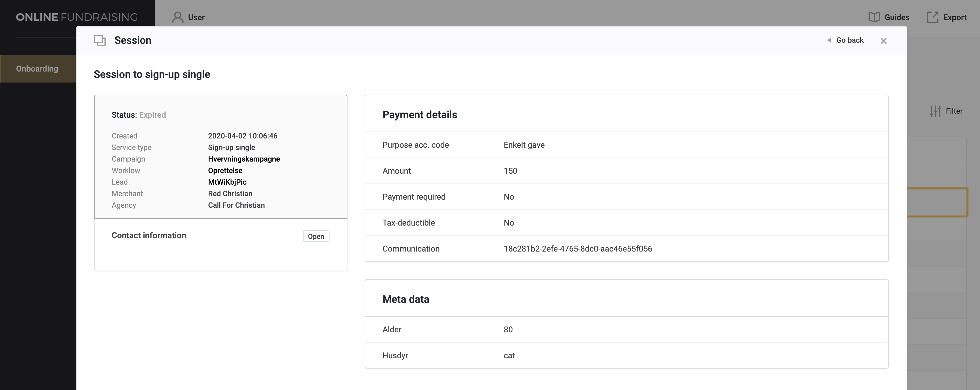This screenshot has height=390, width=980.
Task: Click the created date 2020-04-02 10:06:46
Action: pos(242,136)
